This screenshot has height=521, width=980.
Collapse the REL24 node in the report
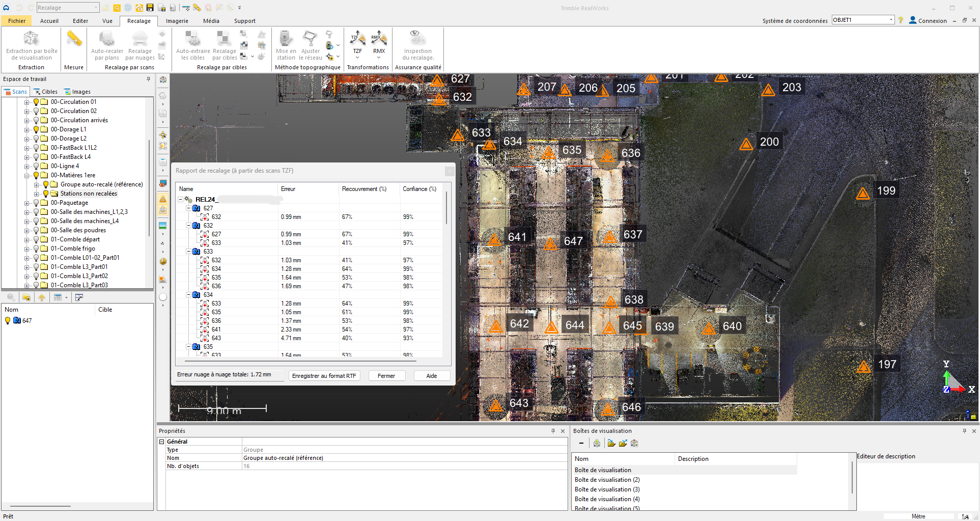coord(180,200)
